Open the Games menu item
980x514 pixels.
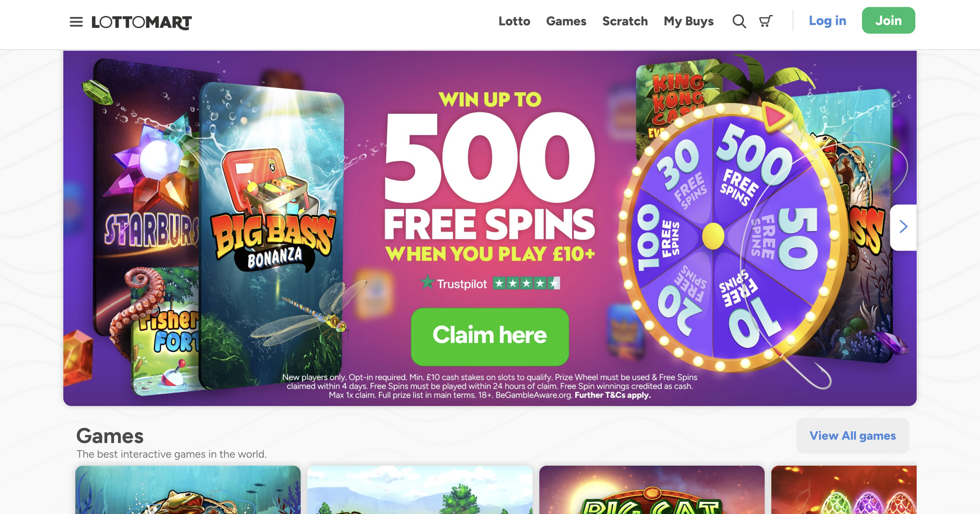pyautogui.click(x=566, y=21)
